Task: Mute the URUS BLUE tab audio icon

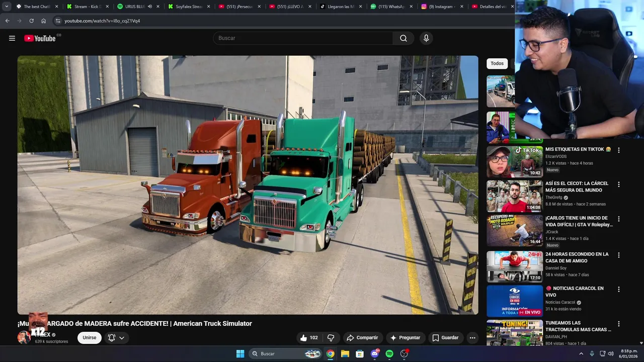Action: click(x=149, y=7)
